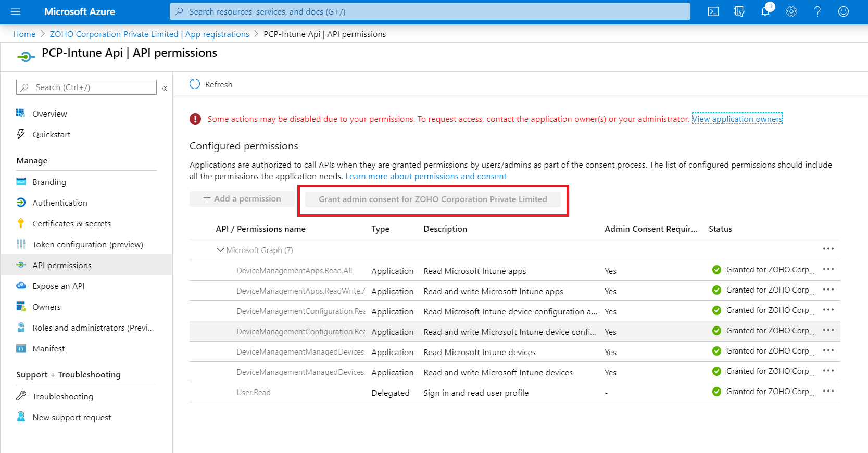Click green check for User.Read status

(716, 392)
